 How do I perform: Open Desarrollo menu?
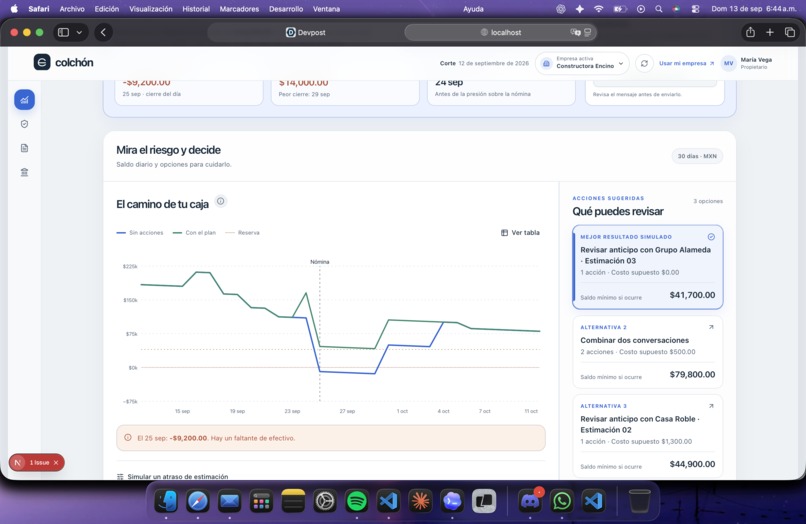(286, 9)
